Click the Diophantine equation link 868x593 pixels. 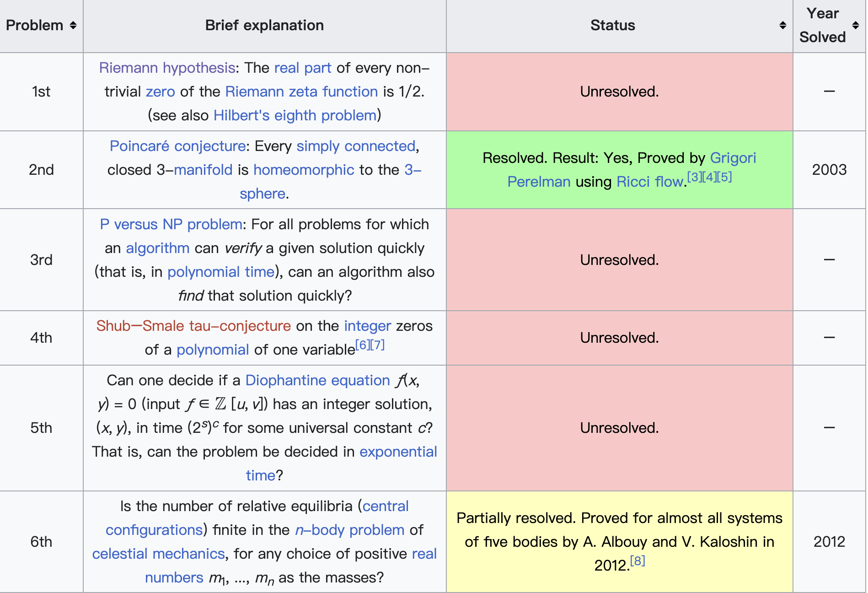317,380
